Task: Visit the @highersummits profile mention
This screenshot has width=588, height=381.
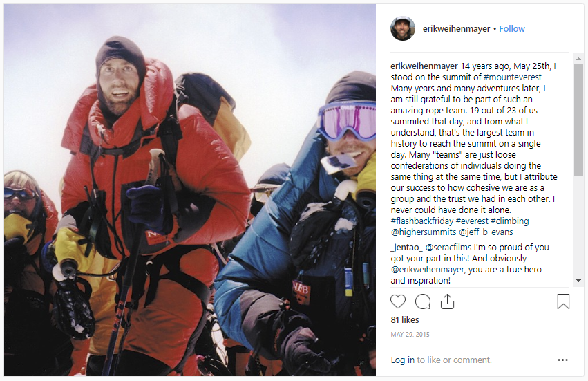Action: pyautogui.click(x=424, y=232)
